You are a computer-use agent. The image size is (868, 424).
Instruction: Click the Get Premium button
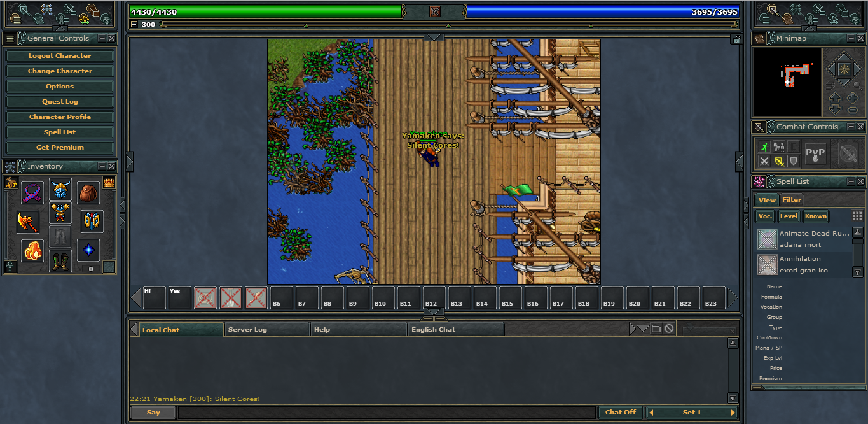point(60,148)
